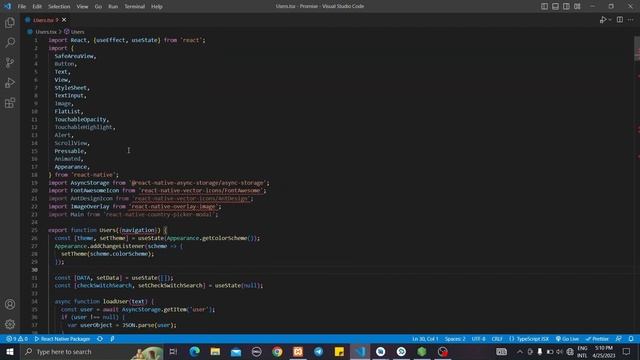Open the Extensions view
Image resolution: width=640 pixels, height=360 pixels.
[10, 103]
